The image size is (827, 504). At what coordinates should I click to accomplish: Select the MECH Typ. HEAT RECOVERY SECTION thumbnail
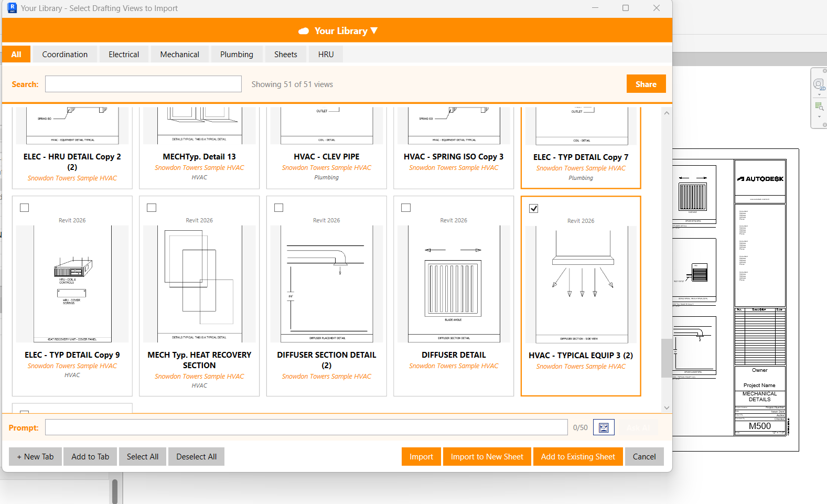click(x=199, y=284)
